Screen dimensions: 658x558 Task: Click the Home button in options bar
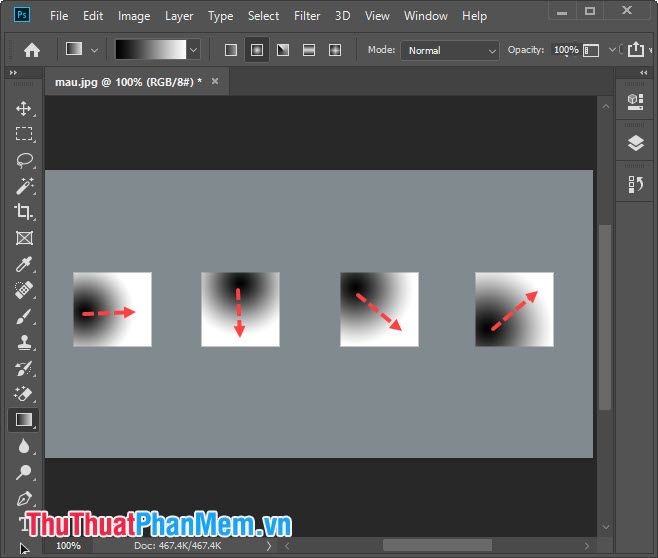[x=32, y=50]
